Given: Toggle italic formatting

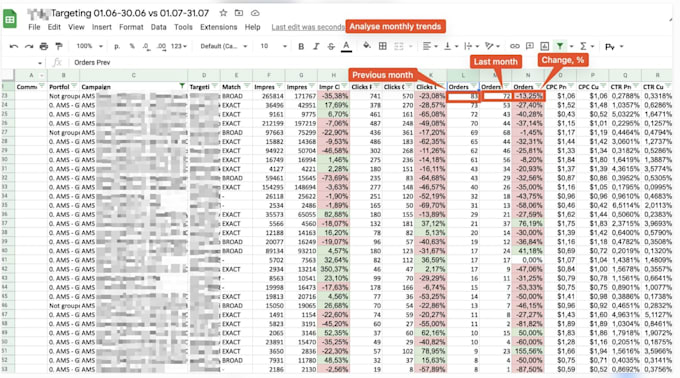Looking at the screenshot, I should pos(316,46).
